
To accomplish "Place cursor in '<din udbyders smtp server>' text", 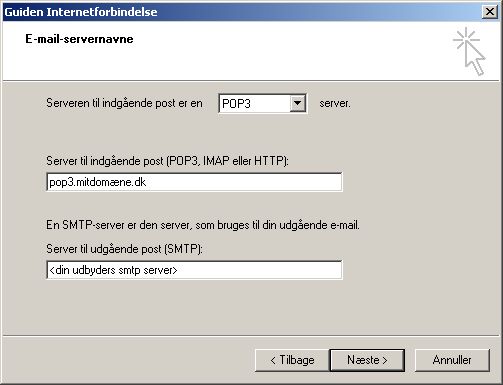I will coord(113,270).
